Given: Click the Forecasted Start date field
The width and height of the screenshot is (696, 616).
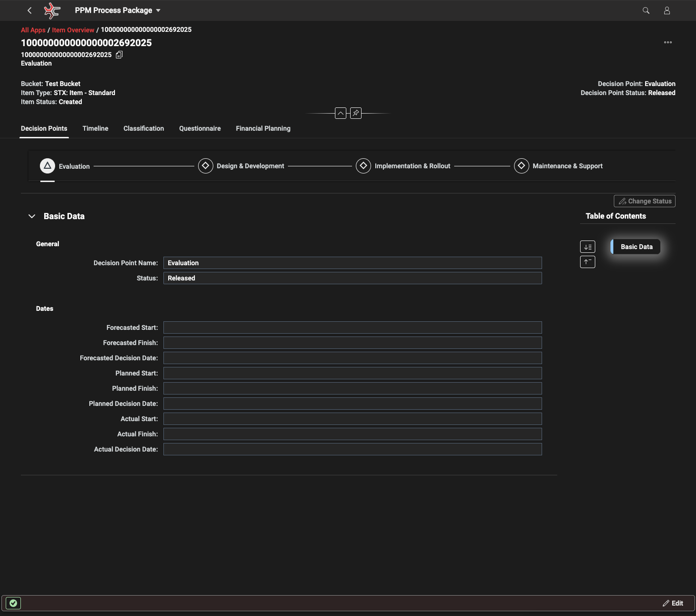Looking at the screenshot, I should tap(352, 327).
